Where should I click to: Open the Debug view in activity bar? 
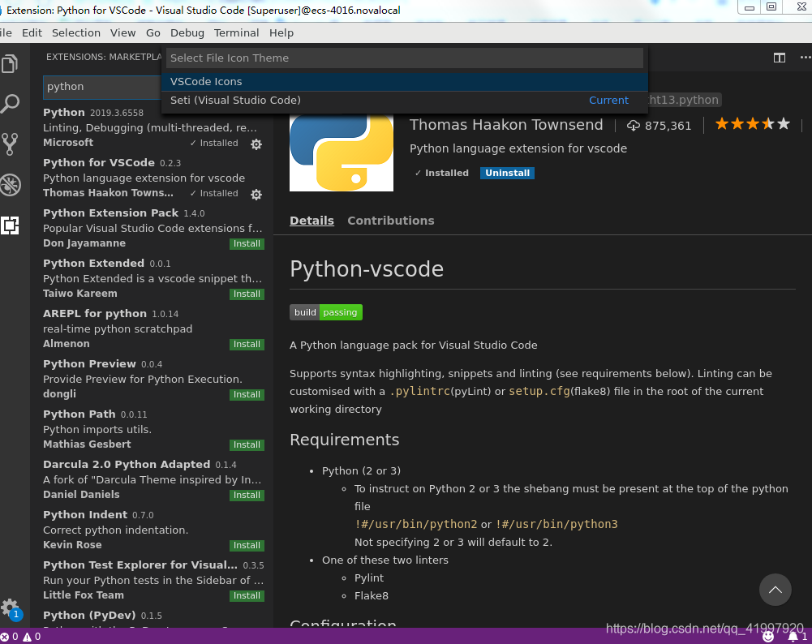click(10, 185)
